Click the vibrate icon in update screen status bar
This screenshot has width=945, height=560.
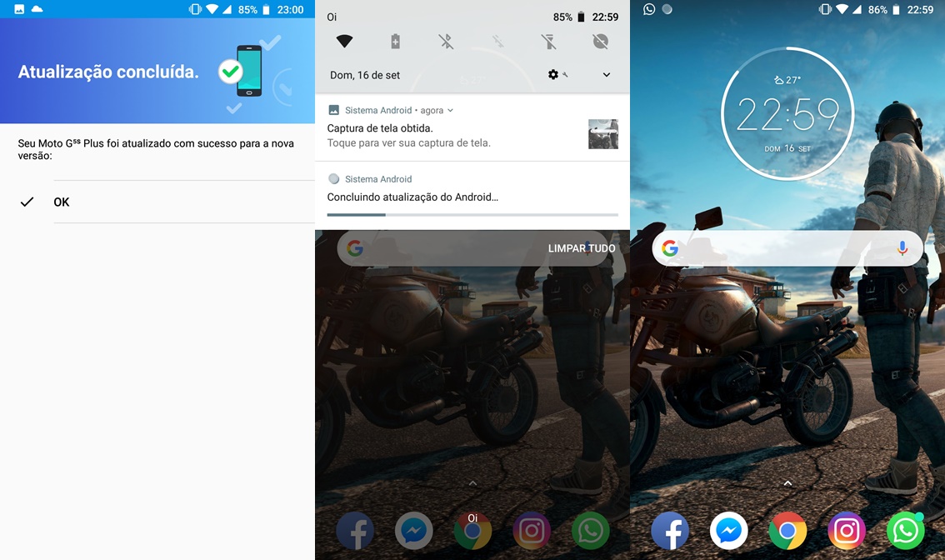click(x=195, y=10)
